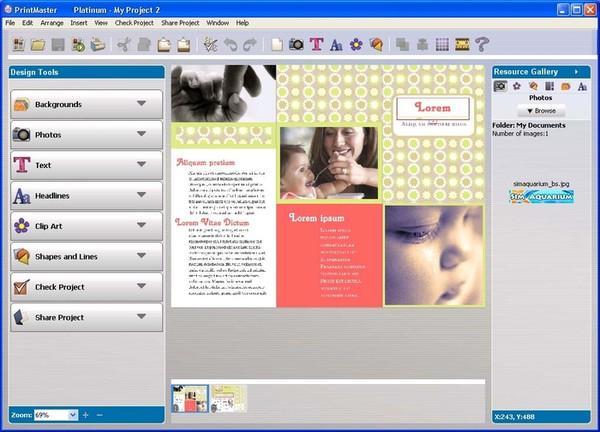The height and width of the screenshot is (432, 600).
Task: Click the Undo arrow in the toolbar
Action: coord(229,44)
